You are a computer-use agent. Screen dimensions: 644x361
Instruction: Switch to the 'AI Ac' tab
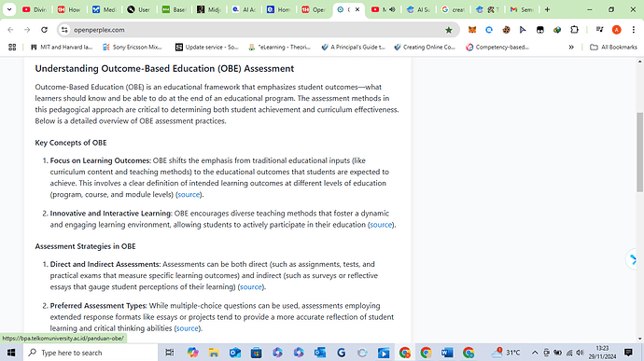coord(244,9)
